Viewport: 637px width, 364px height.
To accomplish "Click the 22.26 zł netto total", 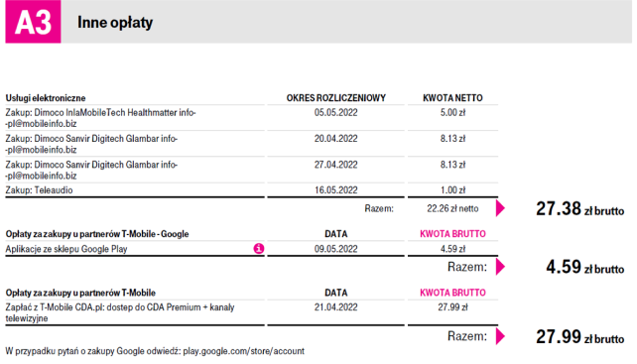I will 452,208.
